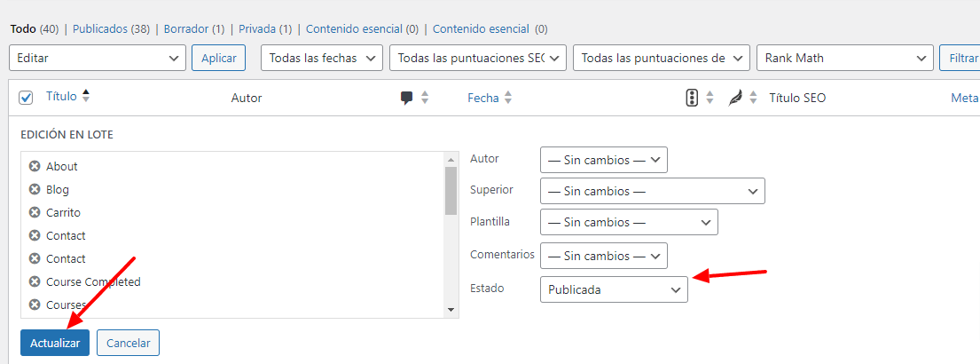Viewport: 980px width, 364px height.
Task: Open the Plantilla Sin cambios dropdown
Action: tap(629, 222)
